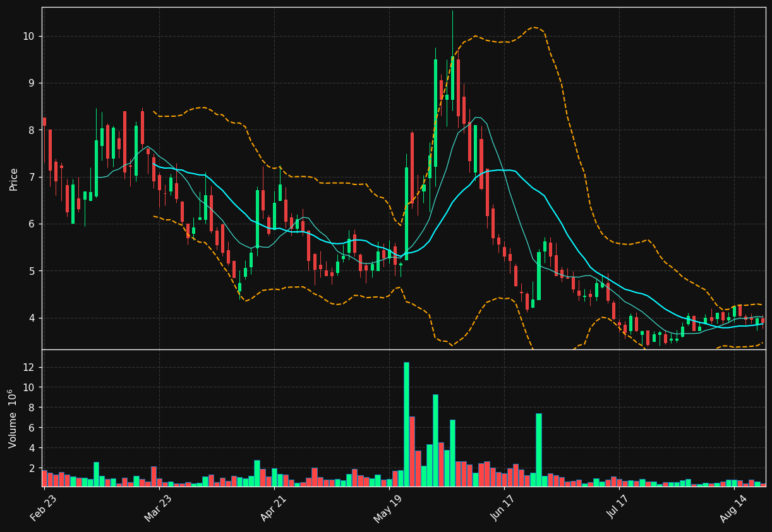
Task: Select the Aug 14 date label
Action: pos(733,508)
